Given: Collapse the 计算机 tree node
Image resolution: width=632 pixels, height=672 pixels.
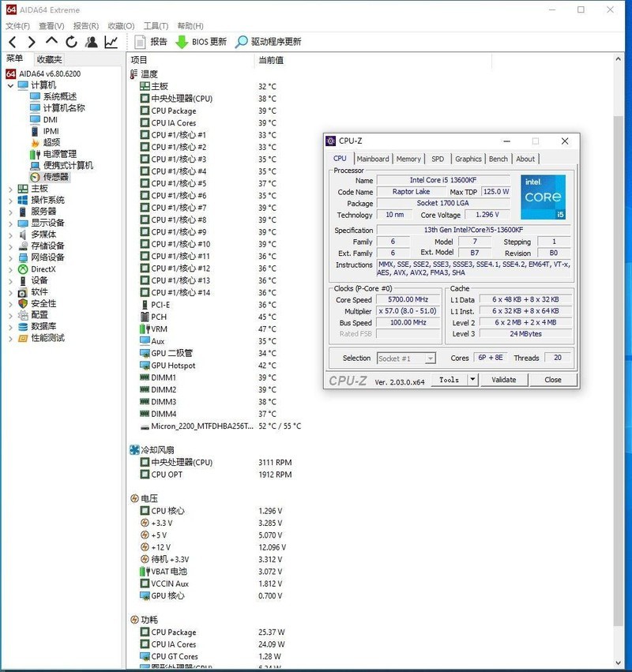Looking at the screenshot, I should point(10,85).
